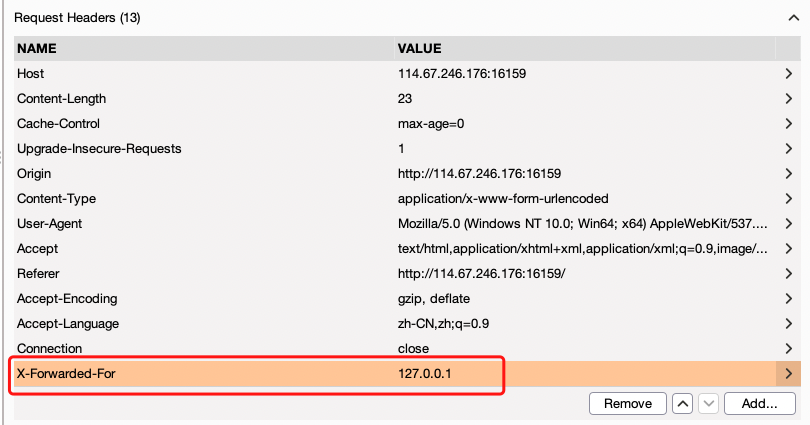Image resolution: width=810 pixels, height=425 pixels.
Task: Expand the Referer row chevron
Action: [788, 274]
